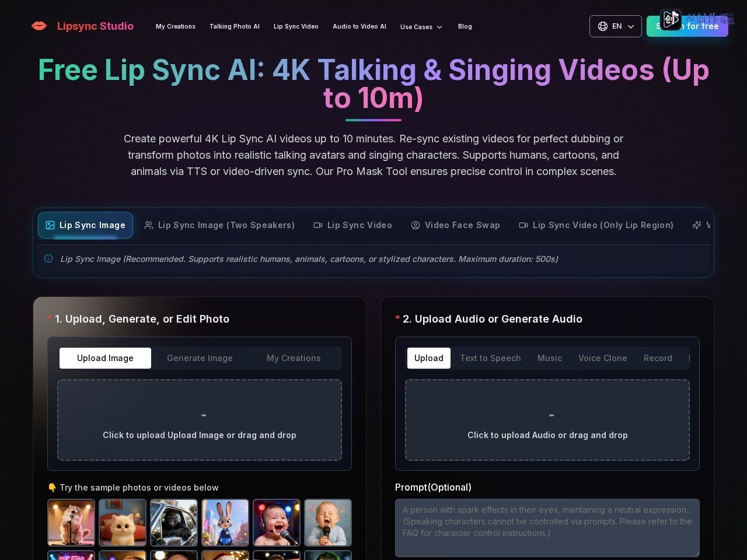Viewport: 747px width, 560px height.
Task: Switch to the Generate Image tab
Action: pyautogui.click(x=200, y=358)
